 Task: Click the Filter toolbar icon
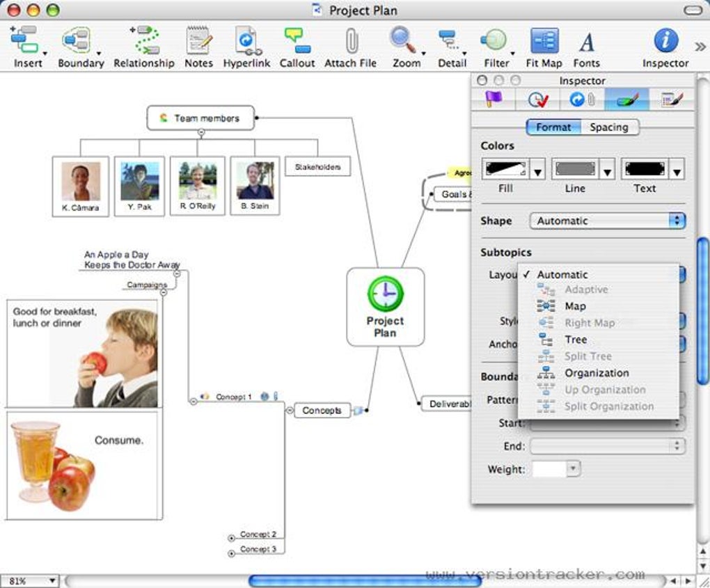pyautogui.click(x=494, y=40)
